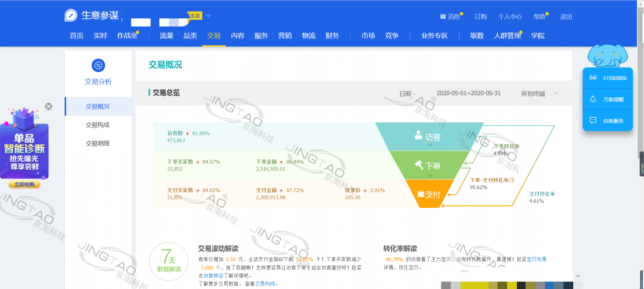The width and height of the screenshot is (644, 289).
Task: Click the 交易分析 circular icon in sidebar
Action: (98, 65)
